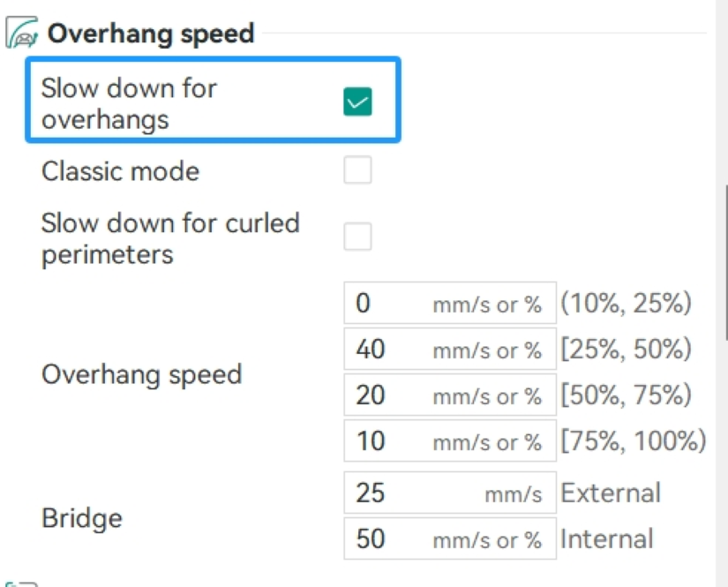Select the 50%–75% overhang speed field

pyautogui.click(x=450, y=395)
